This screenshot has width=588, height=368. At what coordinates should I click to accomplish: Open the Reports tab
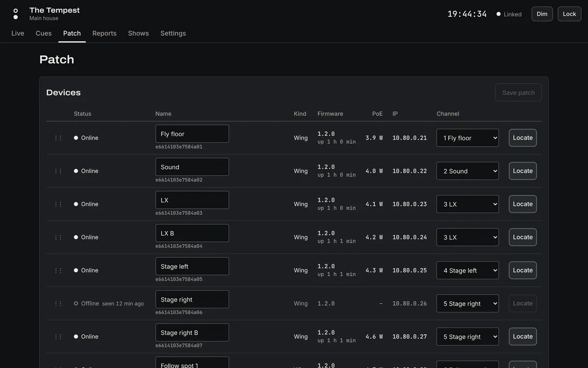tap(104, 33)
